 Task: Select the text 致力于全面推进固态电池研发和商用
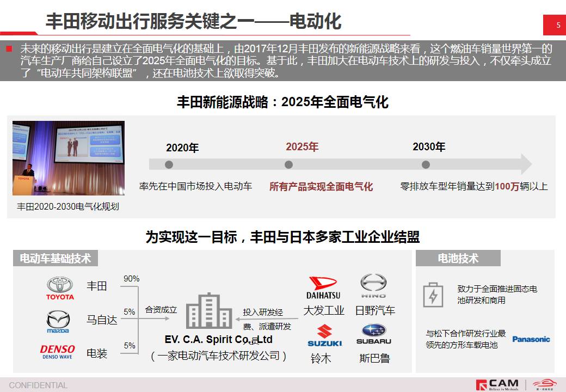coord(497,295)
